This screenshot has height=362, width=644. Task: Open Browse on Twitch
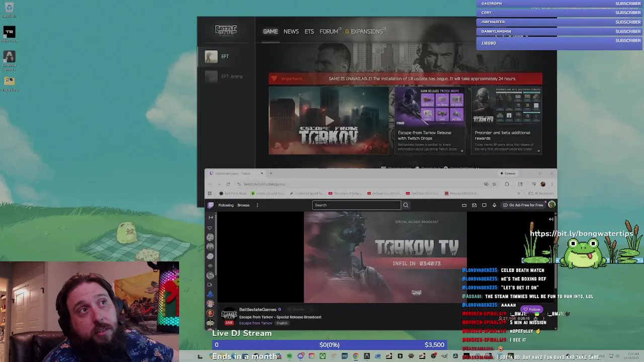244,205
